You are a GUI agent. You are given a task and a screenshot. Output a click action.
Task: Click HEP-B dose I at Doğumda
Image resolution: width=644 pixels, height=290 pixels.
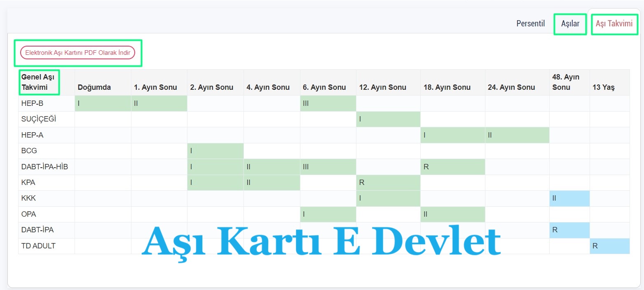[x=103, y=103]
